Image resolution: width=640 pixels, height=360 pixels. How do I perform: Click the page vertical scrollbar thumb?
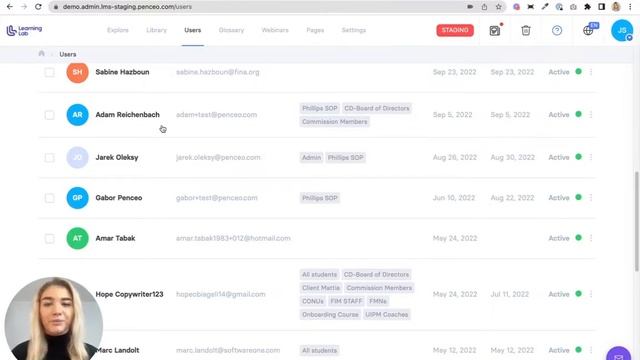(x=636, y=221)
